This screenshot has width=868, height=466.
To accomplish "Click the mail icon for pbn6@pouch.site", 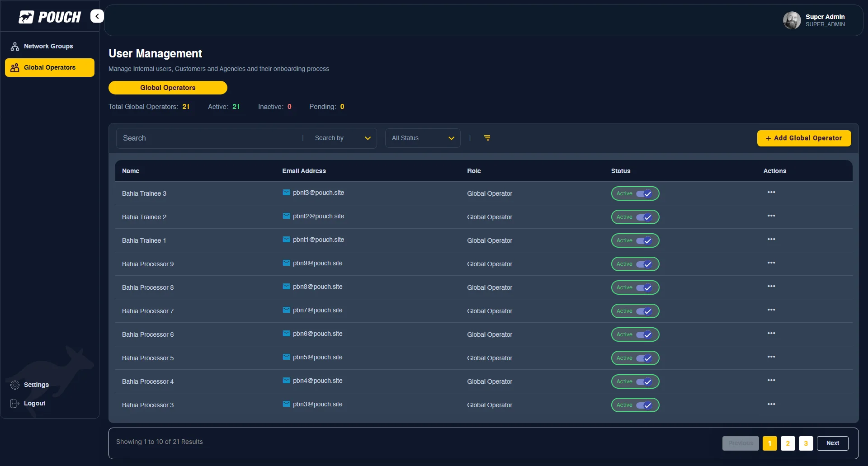I will pos(286,334).
